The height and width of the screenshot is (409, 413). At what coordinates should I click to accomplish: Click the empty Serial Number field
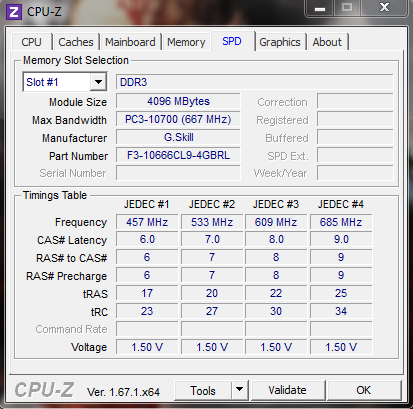pyautogui.click(x=178, y=173)
